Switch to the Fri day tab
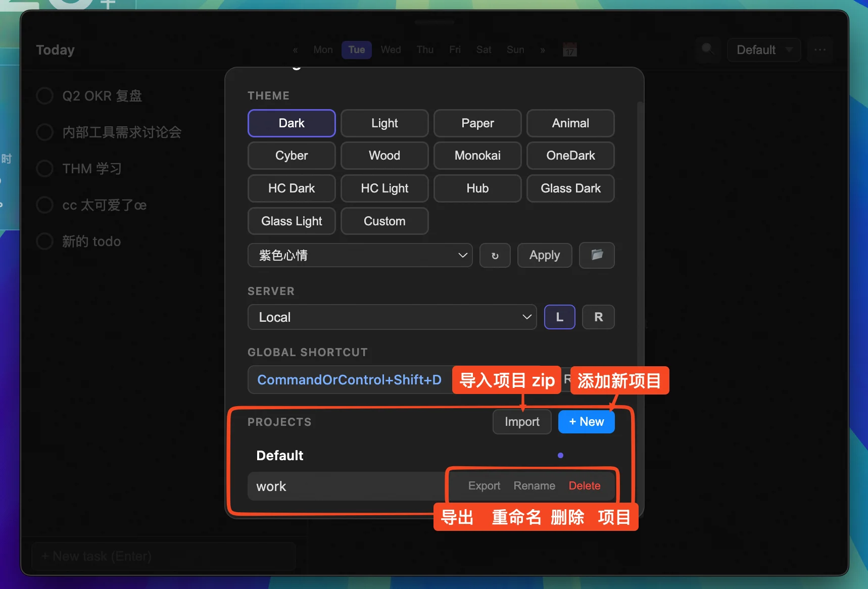This screenshot has width=868, height=589. coord(455,50)
